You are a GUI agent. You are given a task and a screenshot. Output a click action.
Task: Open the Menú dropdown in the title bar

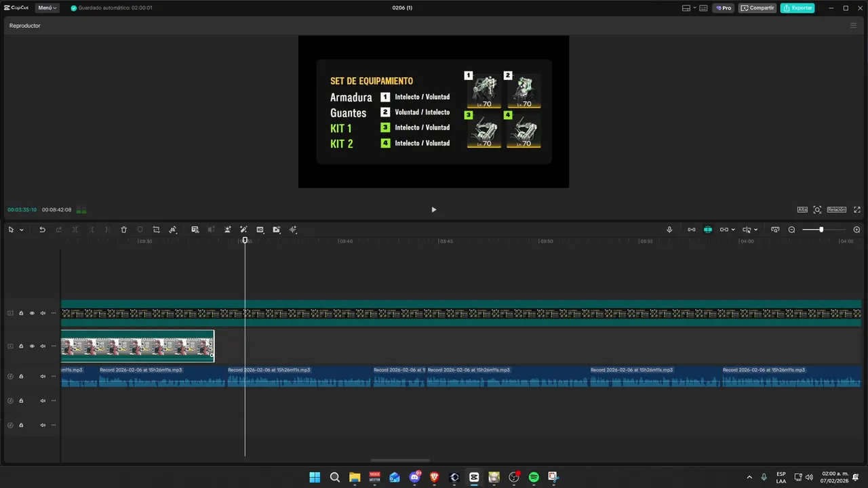pos(47,8)
